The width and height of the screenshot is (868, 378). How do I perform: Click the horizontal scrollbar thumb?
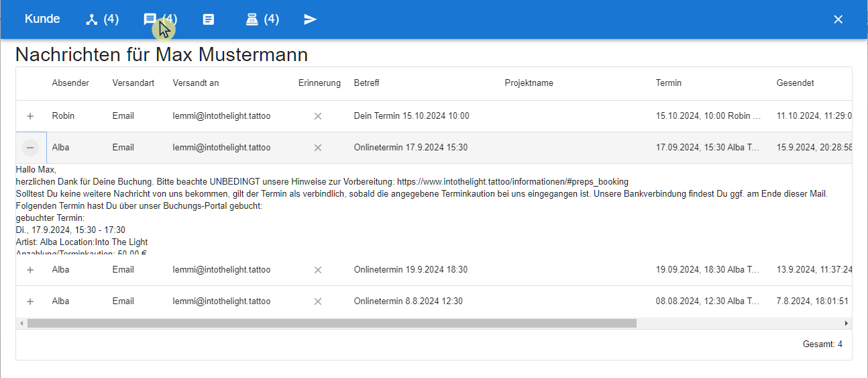pyautogui.click(x=331, y=323)
